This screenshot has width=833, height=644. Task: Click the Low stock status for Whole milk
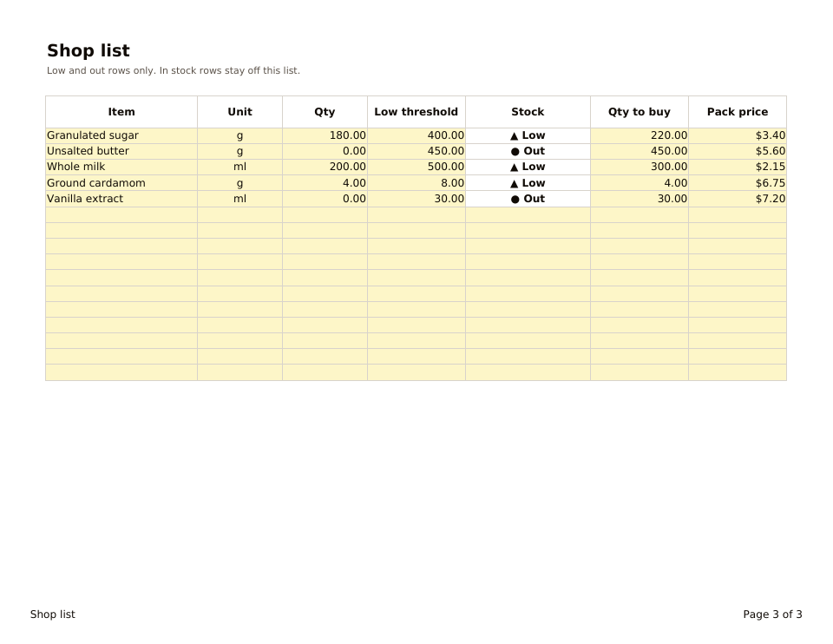point(528,167)
